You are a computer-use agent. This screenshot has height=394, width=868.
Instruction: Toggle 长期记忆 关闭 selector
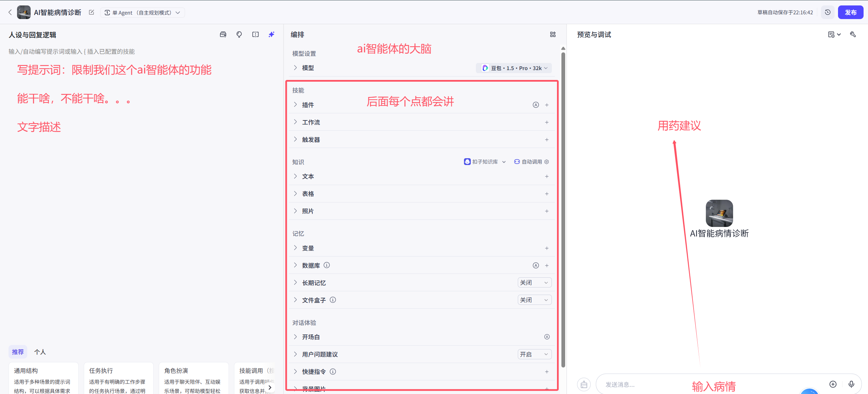pos(534,283)
